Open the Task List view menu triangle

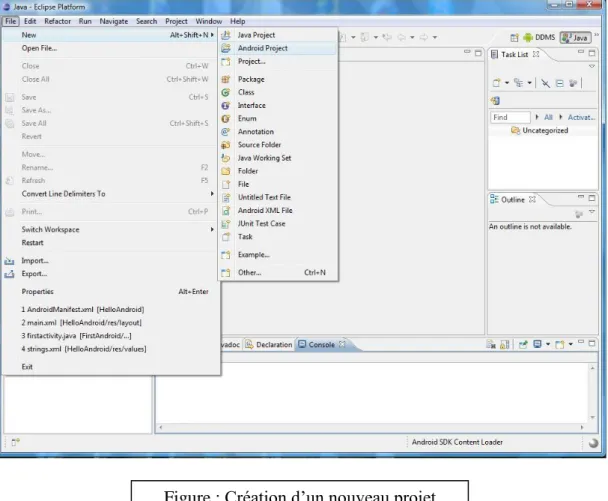592,66
